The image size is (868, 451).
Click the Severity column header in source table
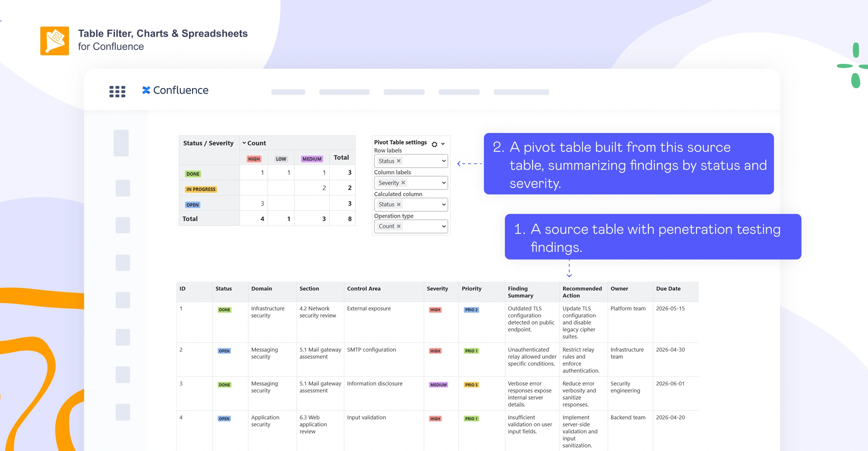pyautogui.click(x=437, y=289)
